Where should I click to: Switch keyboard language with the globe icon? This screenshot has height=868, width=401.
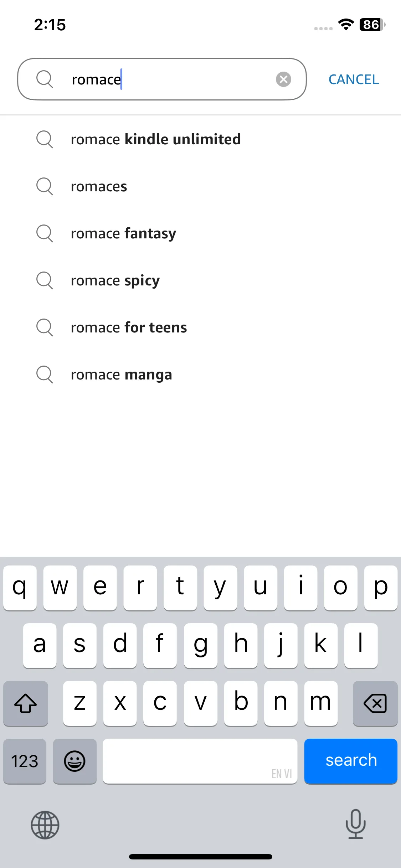click(45, 825)
